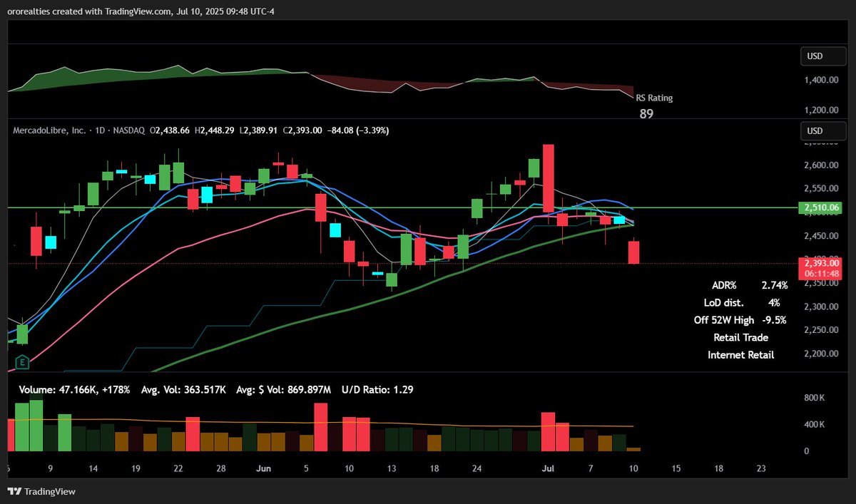Click the green 2,510.06 price level label
Viewport: 856px width, 504px height.
[x=820, y=208]
